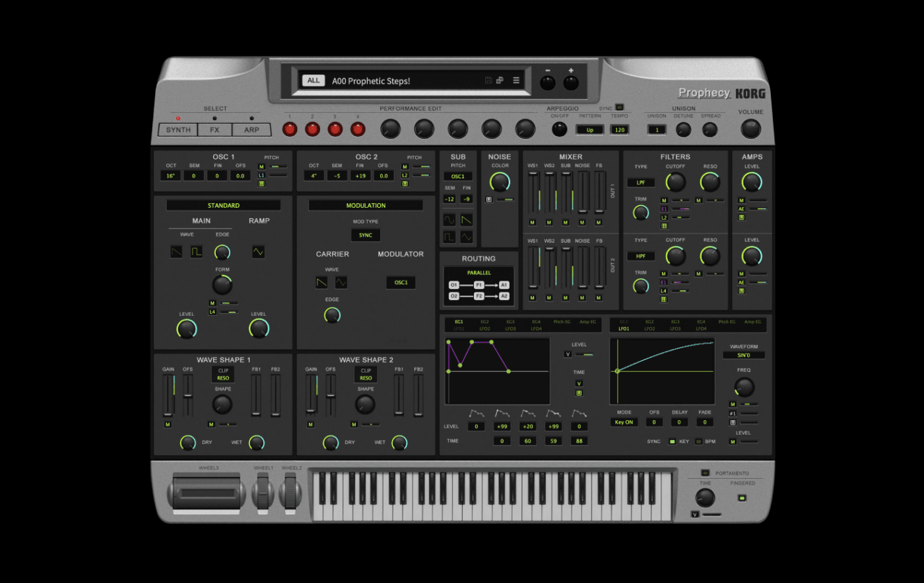Click the first EG level stage icon
The height and width of the screenshot is (583, 924).
tap(477, 414)
